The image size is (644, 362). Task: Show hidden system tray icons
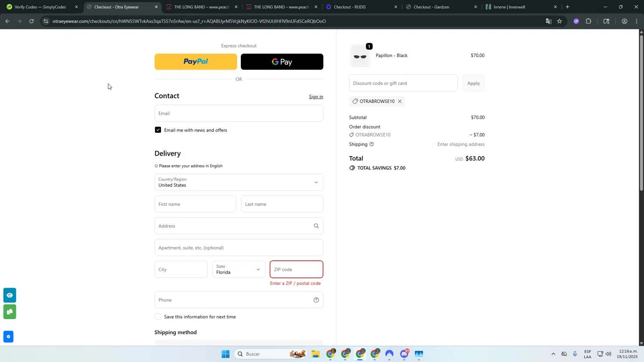click(553, 354)
